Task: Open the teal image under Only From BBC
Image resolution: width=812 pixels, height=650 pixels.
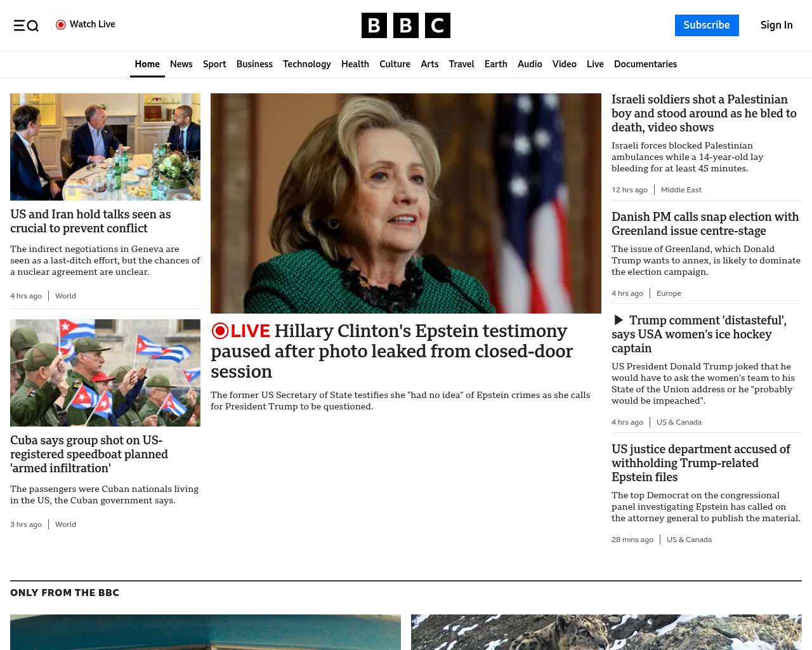Action: tap(206, 632)
